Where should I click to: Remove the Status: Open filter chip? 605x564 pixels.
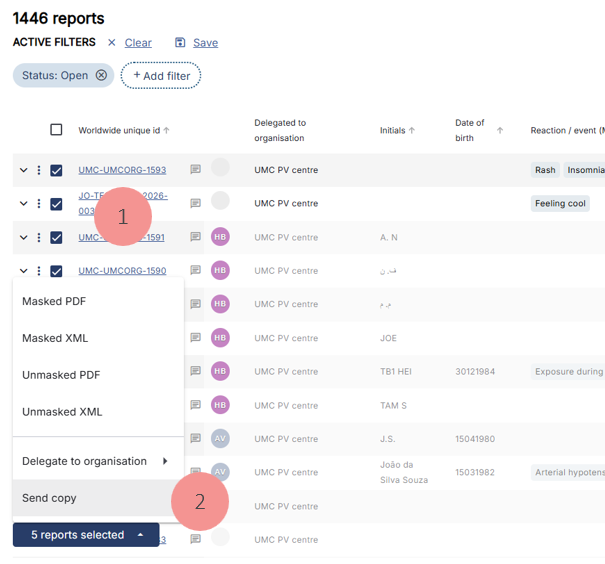click(101, 75)
